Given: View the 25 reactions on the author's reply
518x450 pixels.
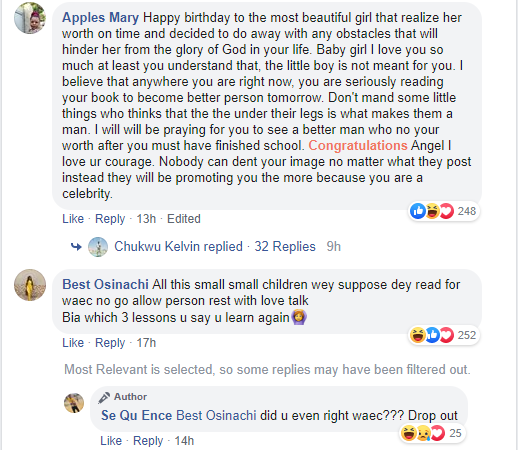Looking at the screenshot, I should click(432, 433).
